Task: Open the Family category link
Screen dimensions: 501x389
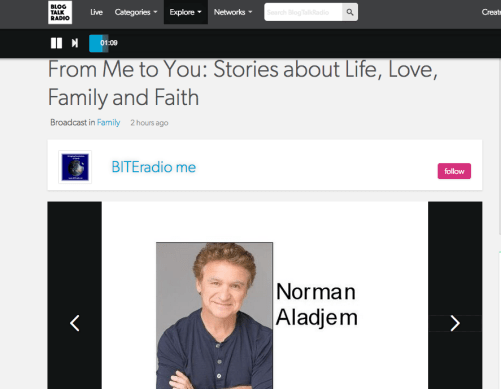Action: 108,123
